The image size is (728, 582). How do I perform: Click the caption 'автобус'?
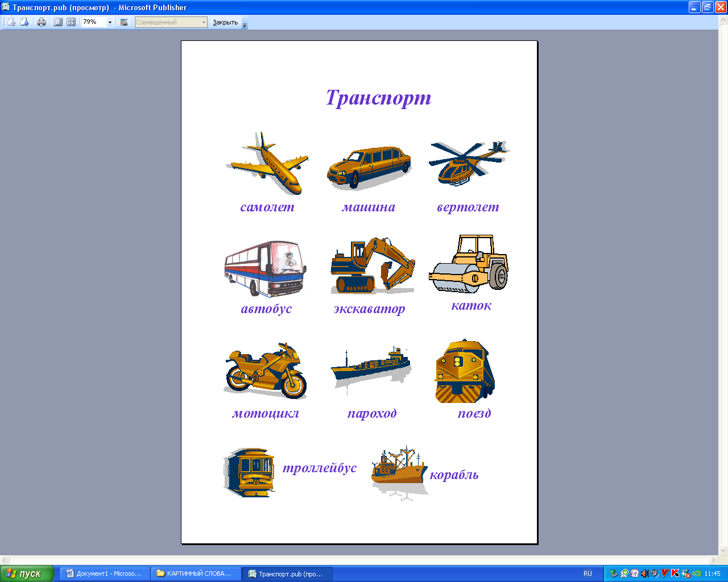point(266,309)
